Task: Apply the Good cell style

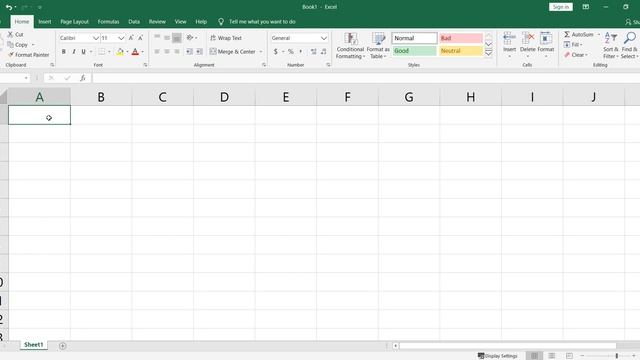Action: [414, 51]
